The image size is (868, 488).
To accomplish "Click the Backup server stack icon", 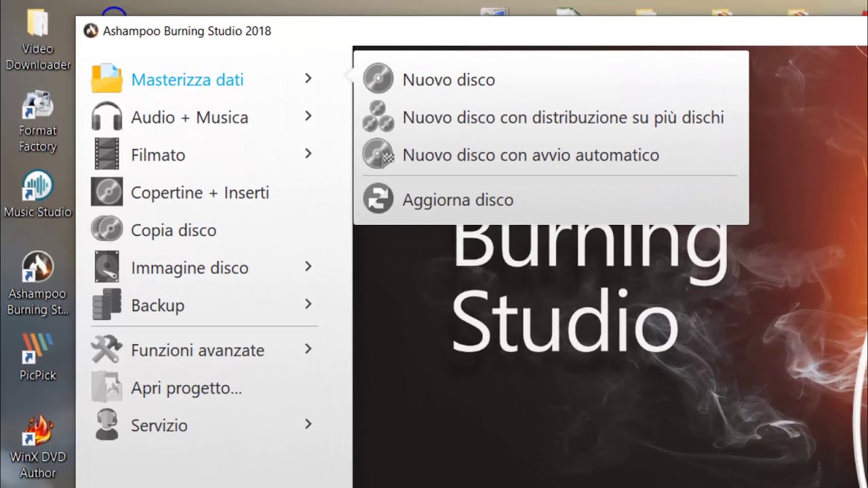I will coord(106,305).
